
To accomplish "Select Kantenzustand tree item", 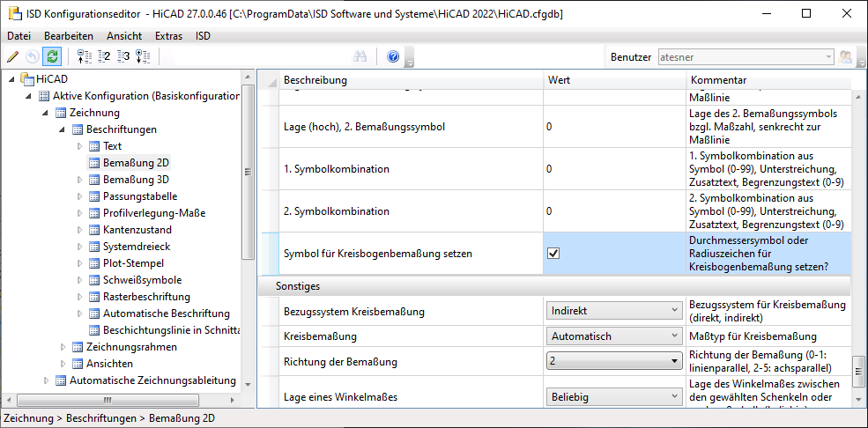I will pyautogui.click(x=137, y=230).
